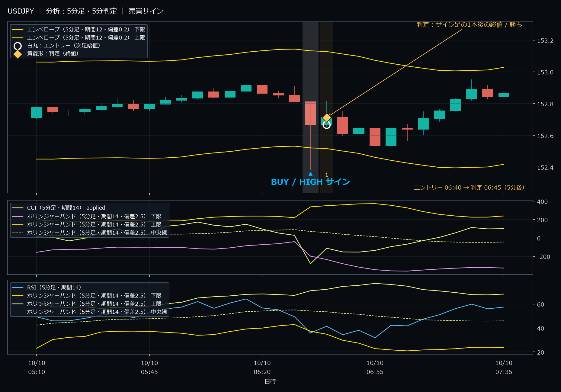Click the 153.0 price axis label

point(545,72)
